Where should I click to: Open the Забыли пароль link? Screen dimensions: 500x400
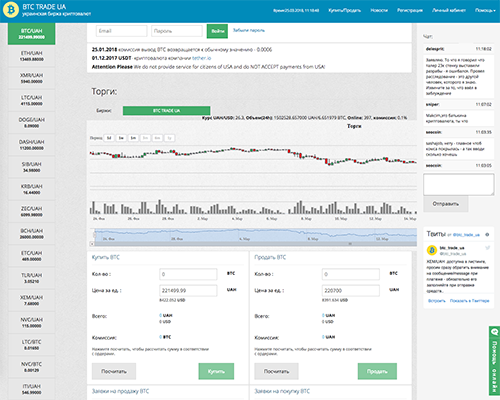[249, 30]
